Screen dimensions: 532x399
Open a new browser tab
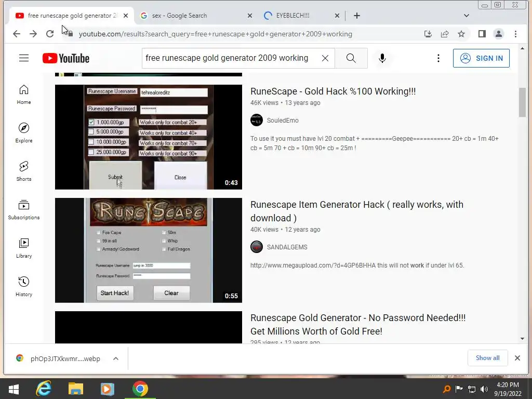(x=356, y=16)
